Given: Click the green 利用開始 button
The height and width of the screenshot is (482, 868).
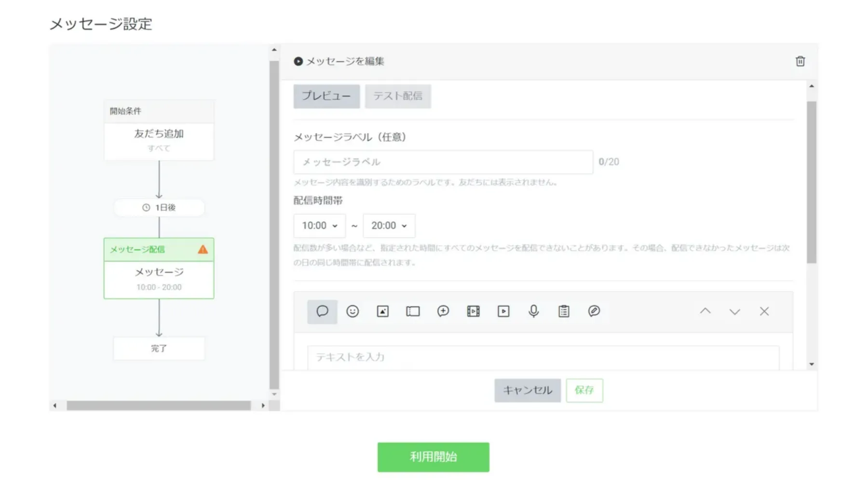Looking at the screenshot, I should [433, 457].
